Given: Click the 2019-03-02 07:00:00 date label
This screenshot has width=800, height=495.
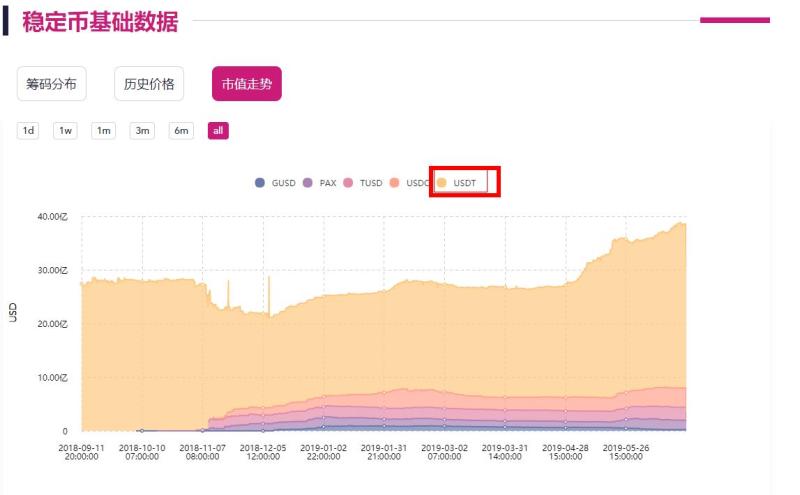Looking at the screenshot, I should click(444, 452).
